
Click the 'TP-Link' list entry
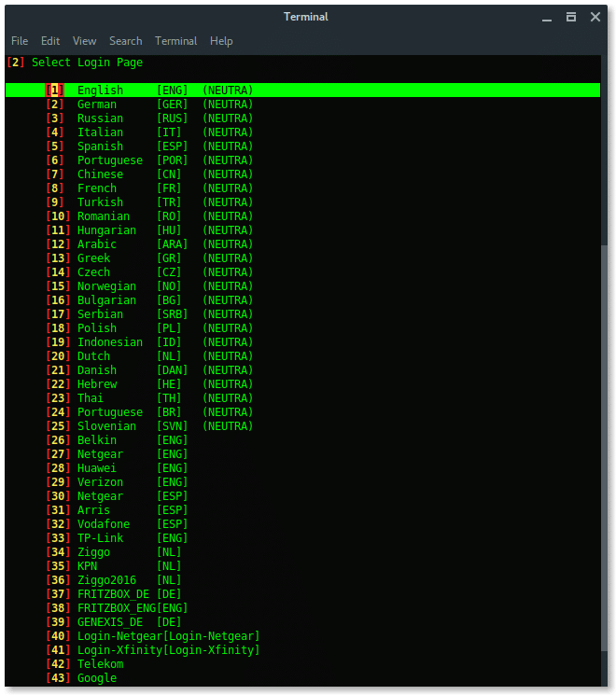click(100, 538)
